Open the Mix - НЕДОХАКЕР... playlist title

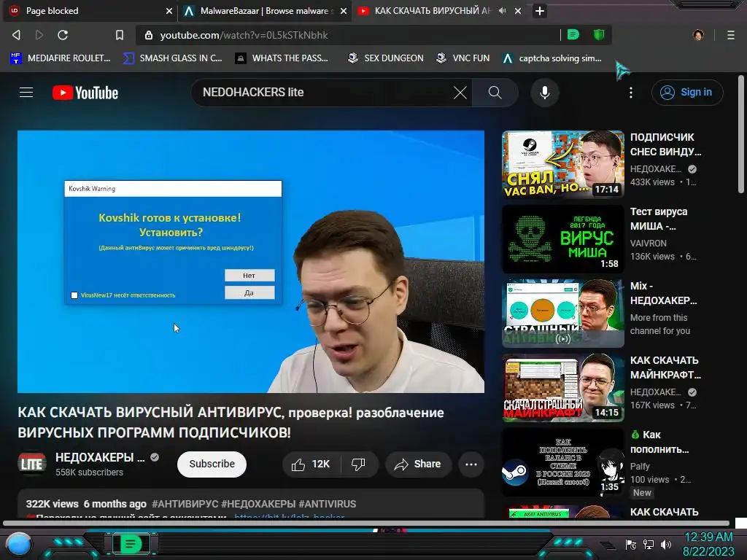click(x=664, y=293)
